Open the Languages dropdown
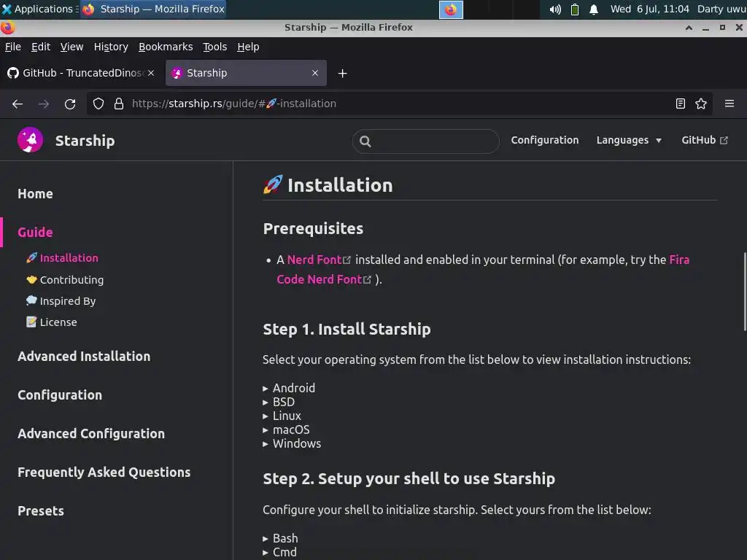The width and height of the screenshot is (747, 560). coord(629,140)
